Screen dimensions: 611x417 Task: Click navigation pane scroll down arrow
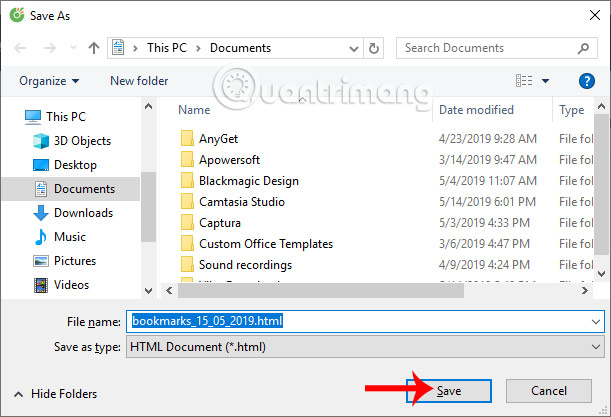(148, 291)
